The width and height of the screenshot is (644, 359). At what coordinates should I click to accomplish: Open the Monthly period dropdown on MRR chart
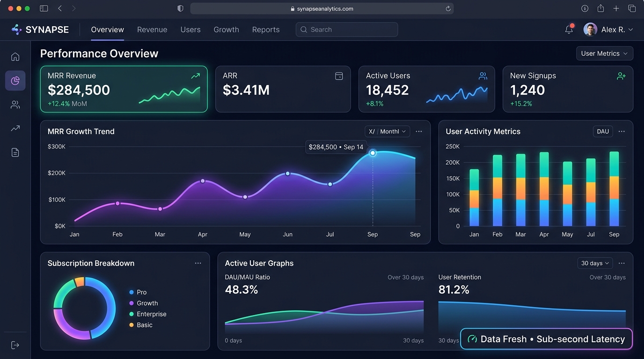click(387, 131)
